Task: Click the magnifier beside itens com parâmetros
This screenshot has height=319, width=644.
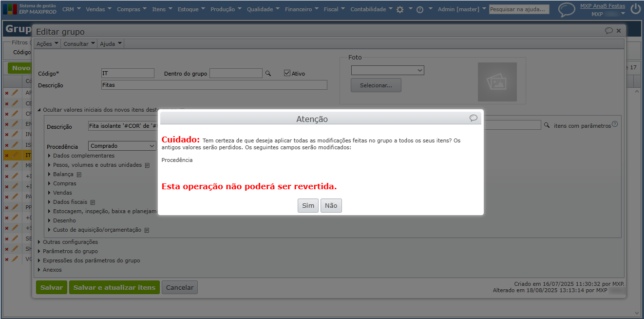Action: [x=547, y=125]
